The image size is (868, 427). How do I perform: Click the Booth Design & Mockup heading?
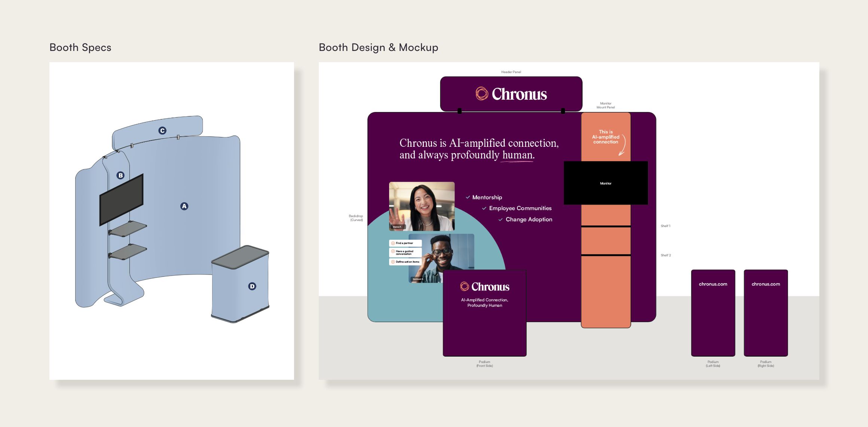[x=378, y=48]
